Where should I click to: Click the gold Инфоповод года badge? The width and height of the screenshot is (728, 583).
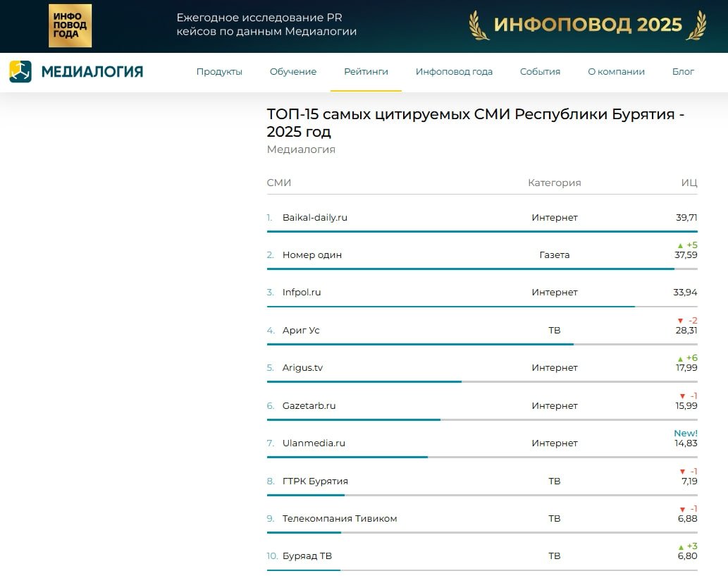(70, 26)
